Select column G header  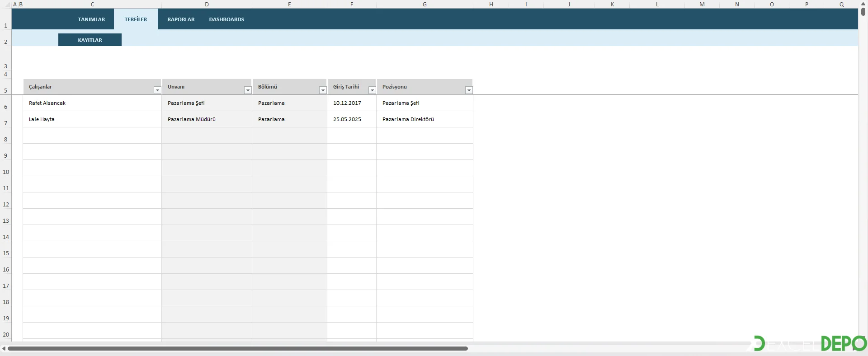coord(425,4)
